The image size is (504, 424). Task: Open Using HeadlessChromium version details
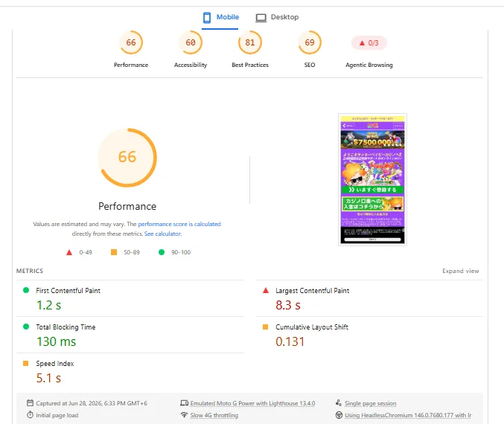(408, 415)
